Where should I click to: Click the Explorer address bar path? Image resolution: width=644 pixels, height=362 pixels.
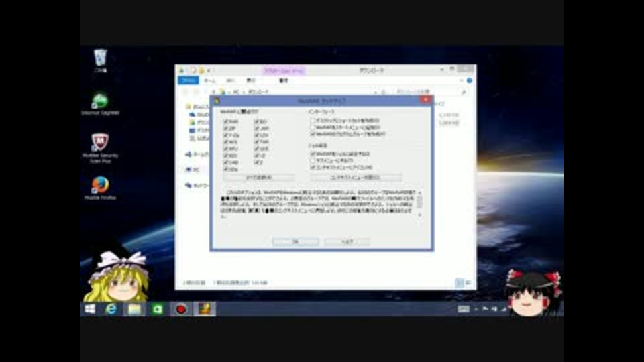click(296, 92)
